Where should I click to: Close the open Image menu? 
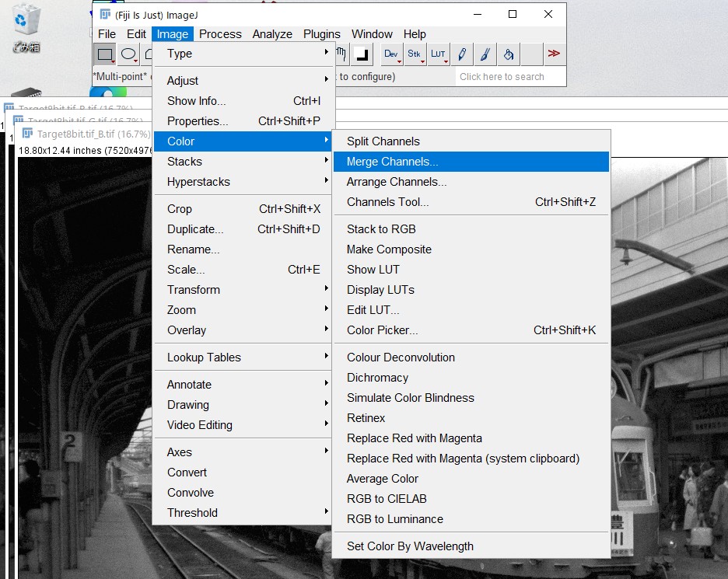tap(172, 34)
